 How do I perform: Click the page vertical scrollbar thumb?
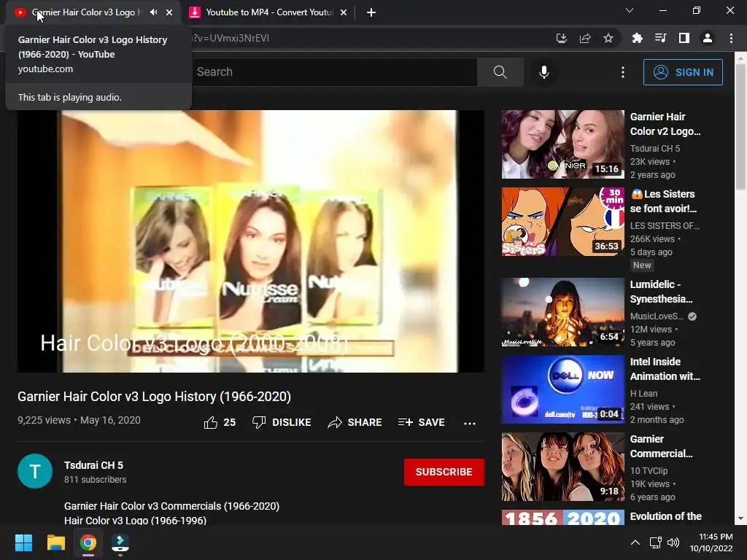[740, 126]
